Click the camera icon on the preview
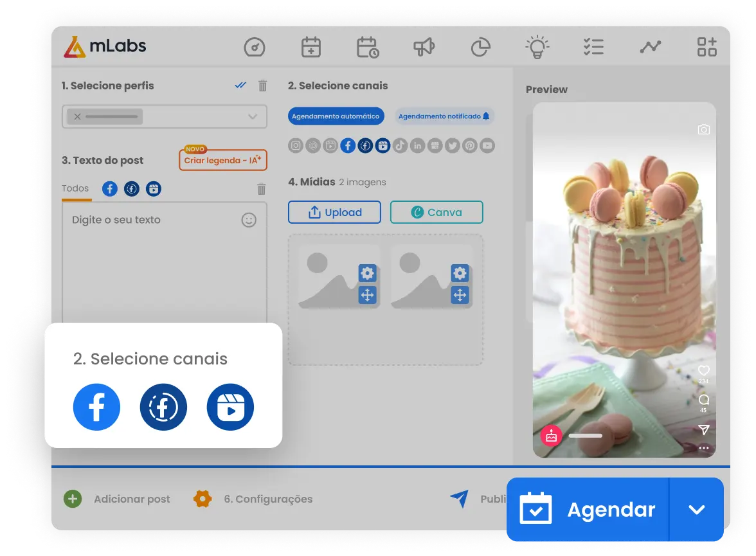 pos(704,129)
